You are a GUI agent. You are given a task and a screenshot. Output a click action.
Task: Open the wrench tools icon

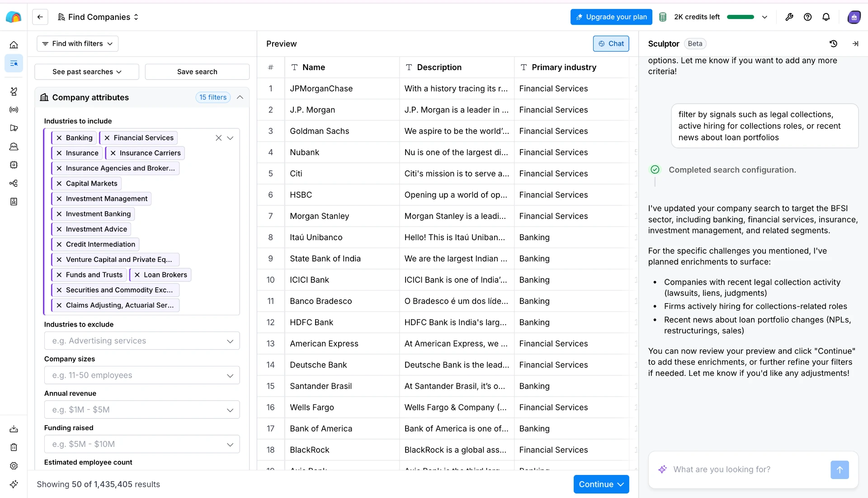point(789,17)
